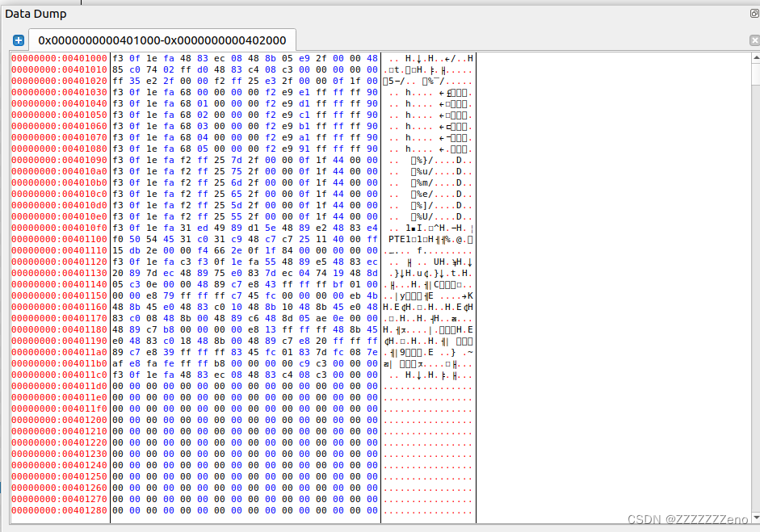Select address 00000000:00401250
Viewport: 760px width, 532px height.
pyautogui.click(x=59, y=477)
